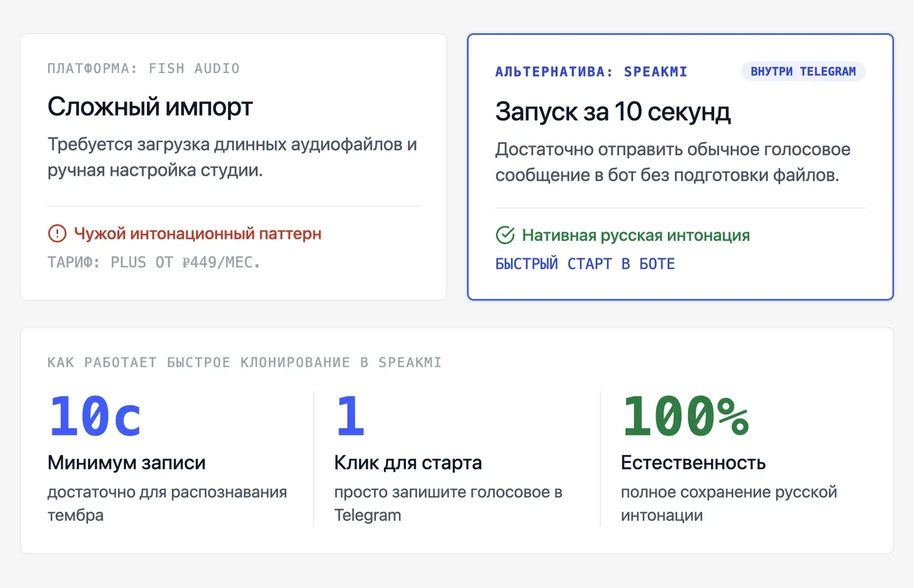The width and height of the screenshot is (914, 588).
Task: Click the достаточно для распознавания тембра text
Action: tap(167, 503)
